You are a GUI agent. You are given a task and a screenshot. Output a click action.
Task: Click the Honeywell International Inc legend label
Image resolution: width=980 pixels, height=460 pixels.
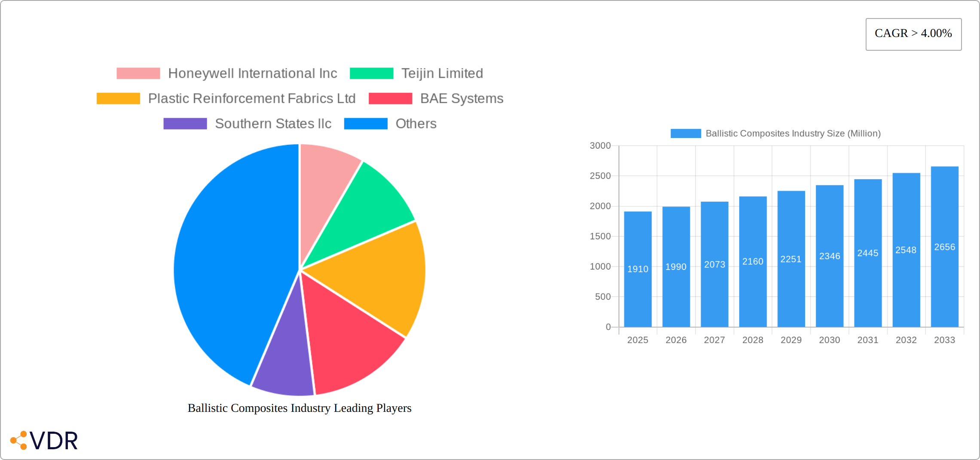pyautogui.click(x=252, y=74)
